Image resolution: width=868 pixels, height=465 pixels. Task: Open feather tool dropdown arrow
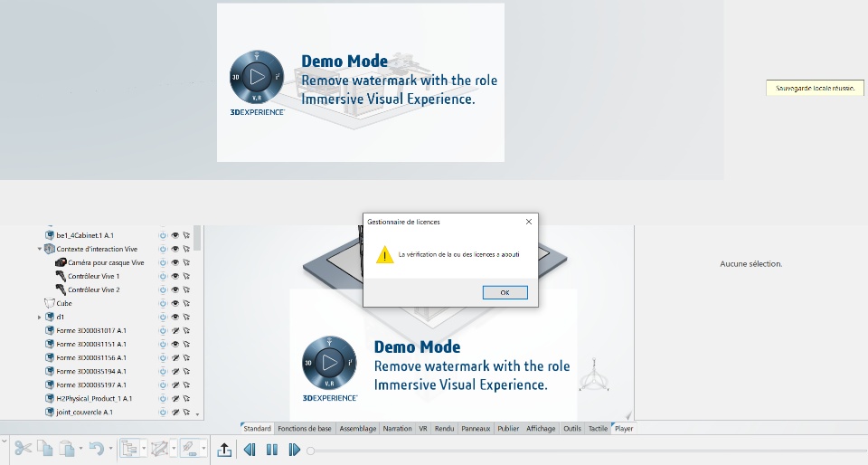click(x=203, y=449)
